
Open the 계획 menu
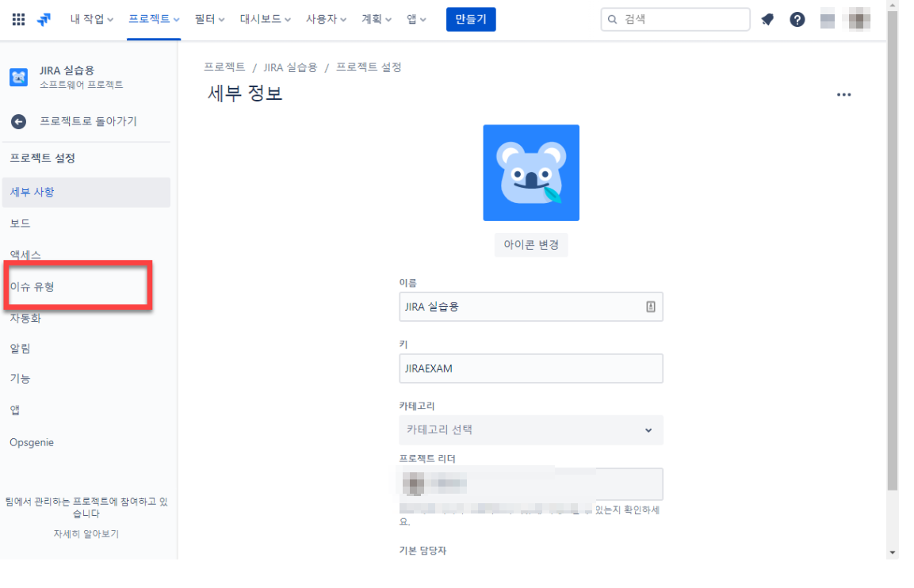[x=376, y=19]
